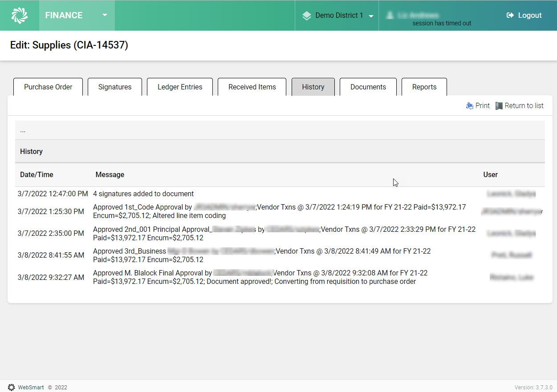Image resolution: width=557 pixels, height=392 pixels.
Task: Click the layers icon beside Demo District 1
Action: pos(306,16)
